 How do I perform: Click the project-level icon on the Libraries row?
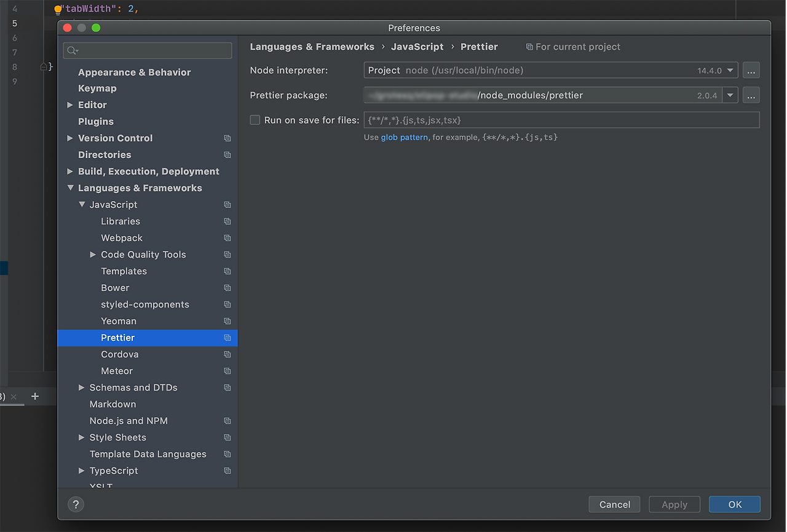227,221
